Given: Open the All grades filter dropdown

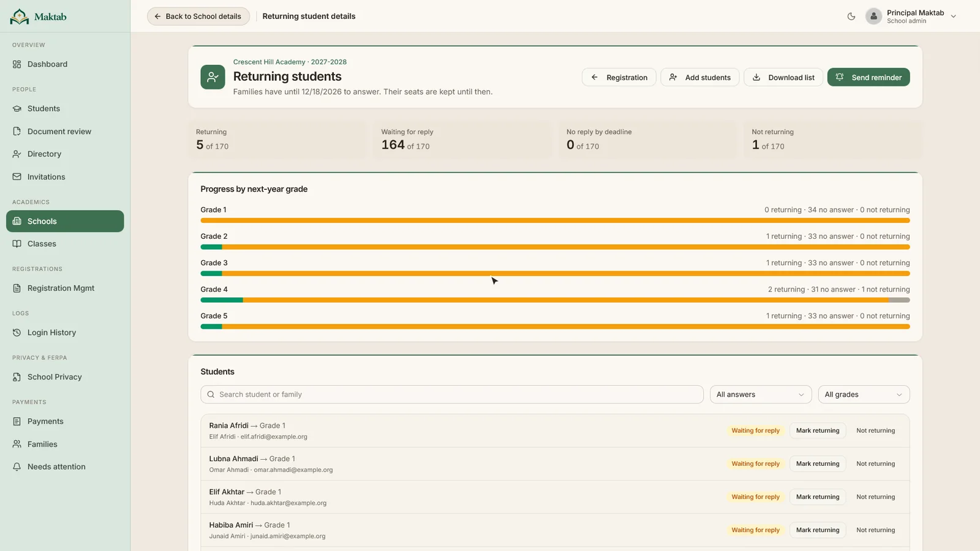Looking at the screenshot, I should [864, 395].
